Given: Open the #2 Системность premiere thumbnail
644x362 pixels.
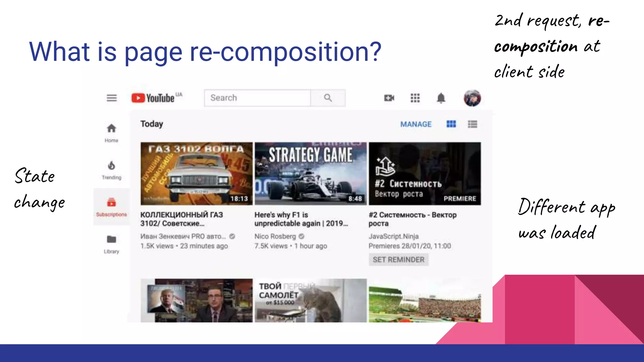Looking at the screenshot, I should [425, 173].
